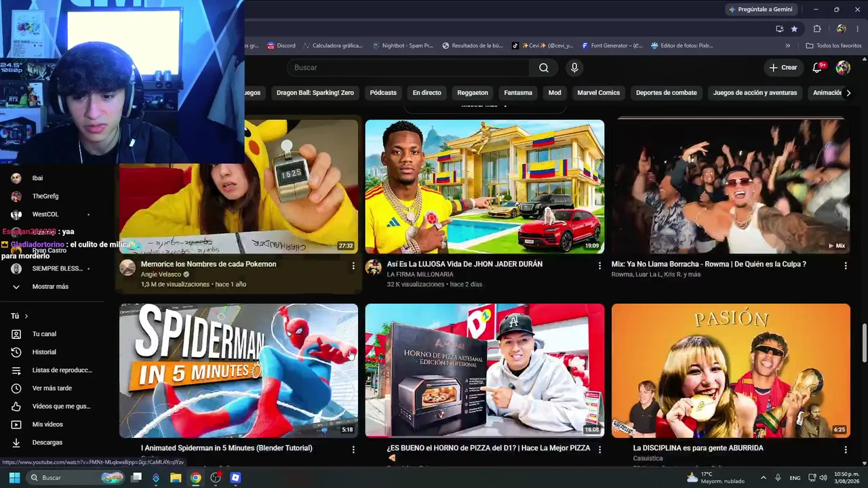Open the Font Generator bookmark
Viewport: 868px width, 488px height.
612,46
